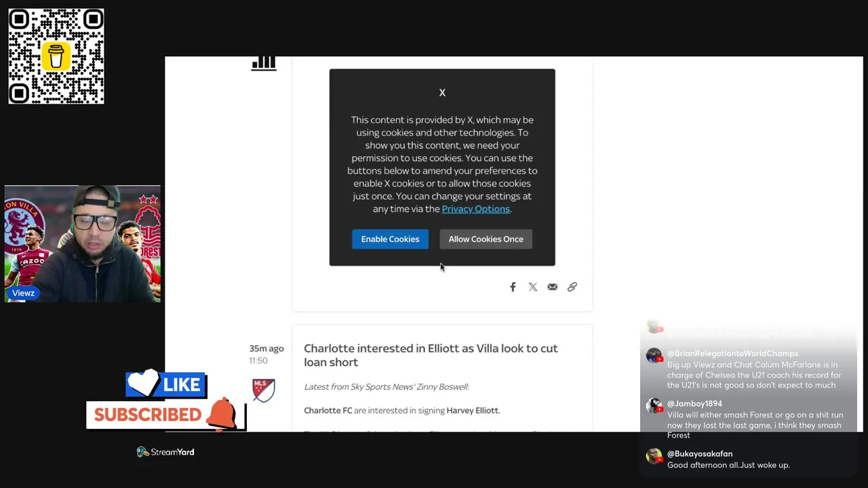Click the QR code image

tap(56, 56)
